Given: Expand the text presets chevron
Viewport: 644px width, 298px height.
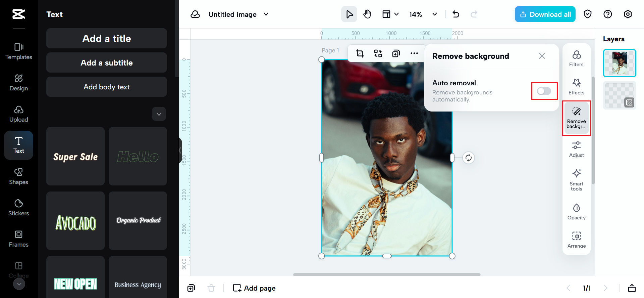Looking at the screenshot, I should click(x=159, y=114).
